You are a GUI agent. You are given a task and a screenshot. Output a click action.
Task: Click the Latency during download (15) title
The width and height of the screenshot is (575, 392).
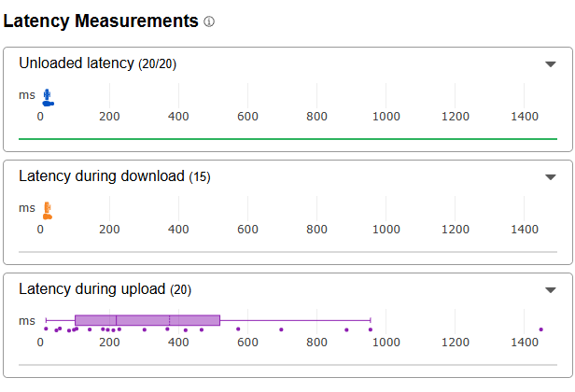coord(115,176)
